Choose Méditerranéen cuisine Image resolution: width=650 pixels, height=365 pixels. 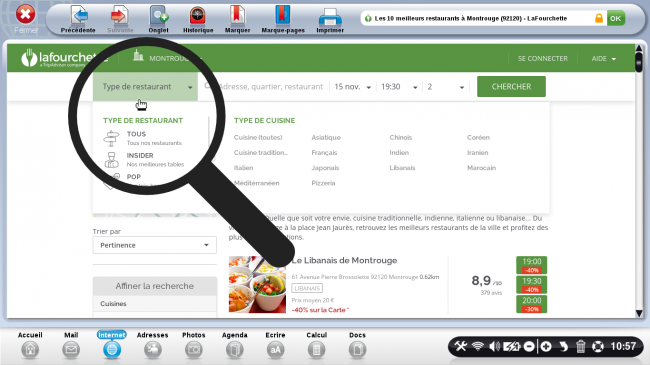256,183
